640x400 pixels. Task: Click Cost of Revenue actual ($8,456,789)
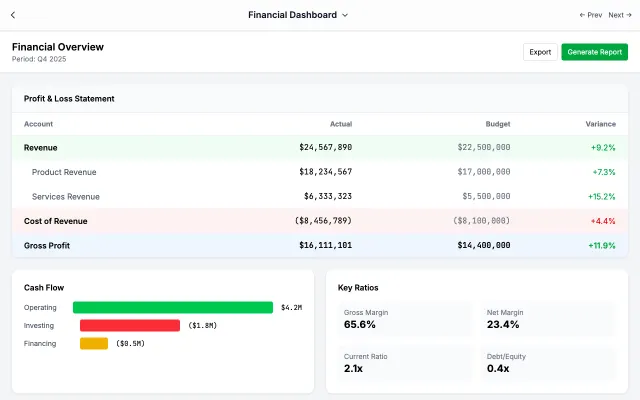click(x=323, y=221)
